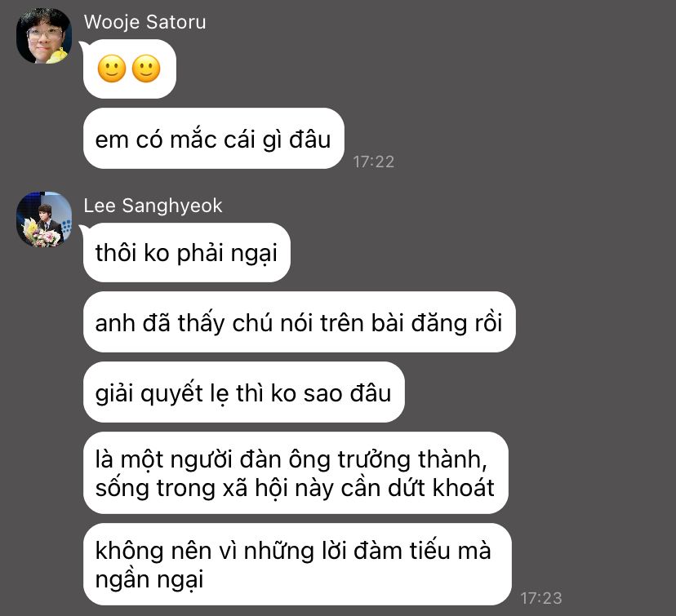
Task: Select the "giải quyết lẹ thì ko sao đâu" bubble
Action: coord(243,392)
